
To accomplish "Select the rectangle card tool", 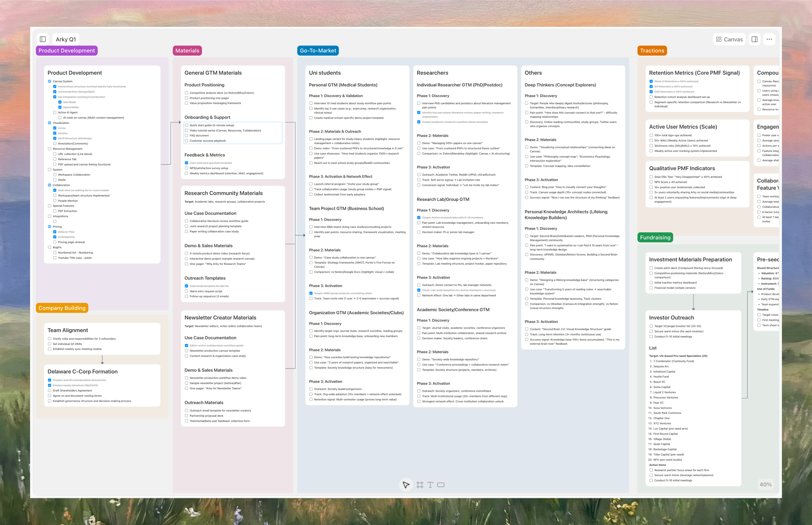I will pos(441,485).
